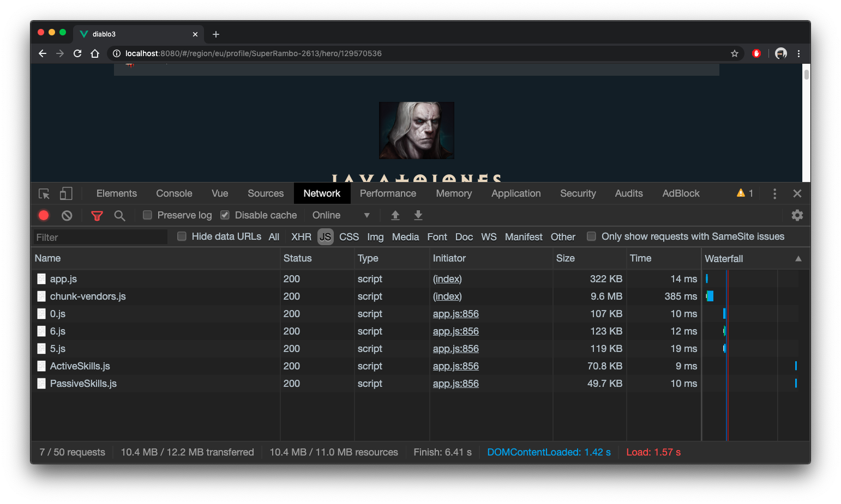This screenshot has width=841, height=504.
Task: Close the DevTools panel
Action: pyautogui.click(x=797, y=193)
